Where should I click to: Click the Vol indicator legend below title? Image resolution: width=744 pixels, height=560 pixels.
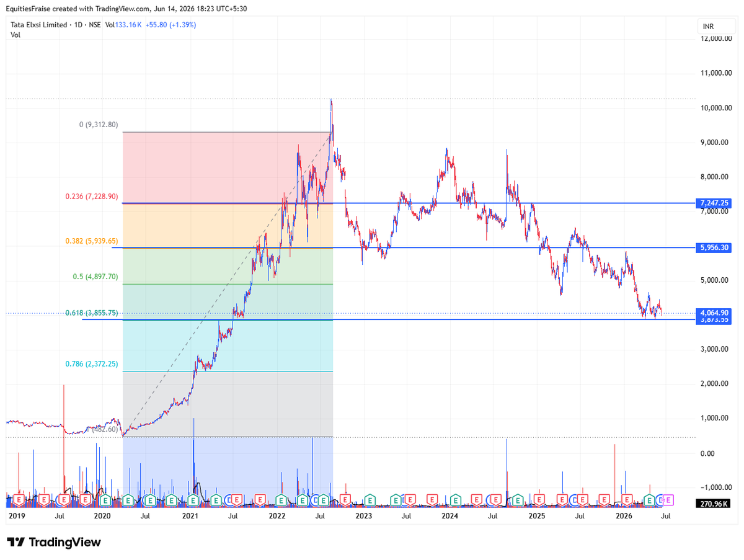click(15, 35)
